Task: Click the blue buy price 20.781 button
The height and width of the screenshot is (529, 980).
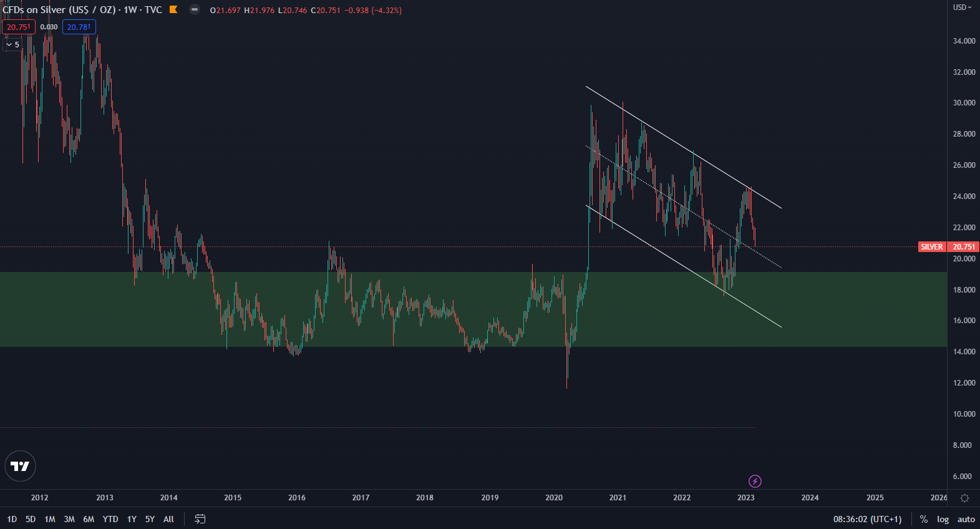Action: point(79,27)
